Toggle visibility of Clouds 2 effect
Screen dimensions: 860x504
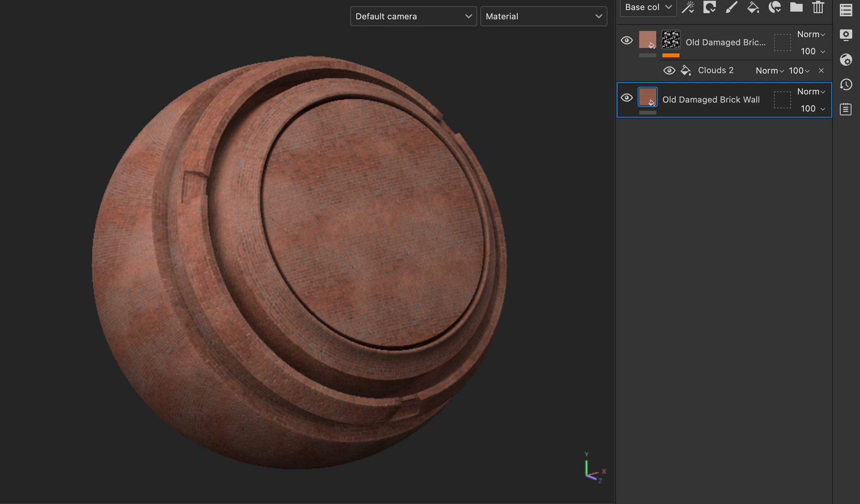tap(669, 70)
